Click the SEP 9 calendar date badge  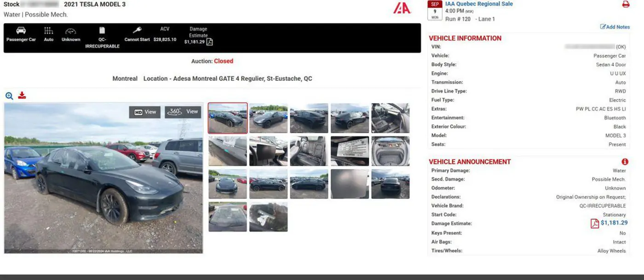(435, 10)
